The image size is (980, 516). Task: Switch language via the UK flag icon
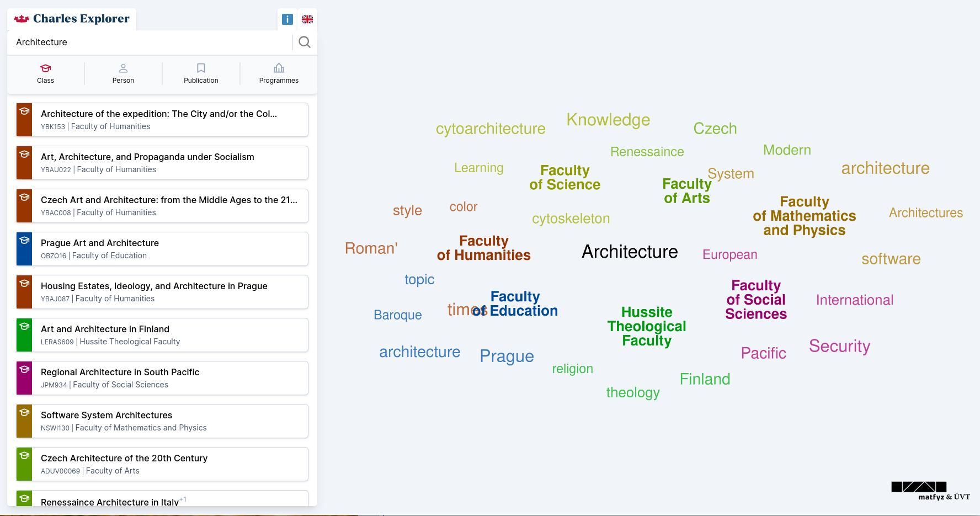point(307,19)
